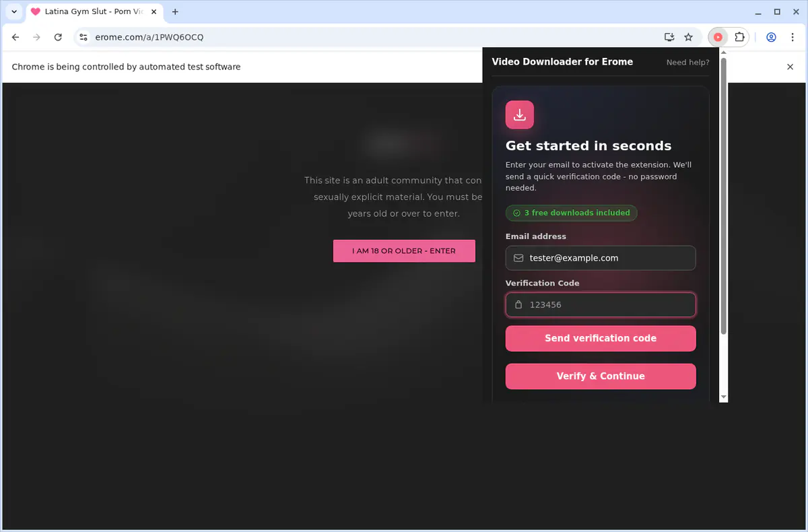Screen dimensions: 808x532
Task: Click the Video Downloader for Erome title
Action: pyautogui.click(x=562, y=61)
